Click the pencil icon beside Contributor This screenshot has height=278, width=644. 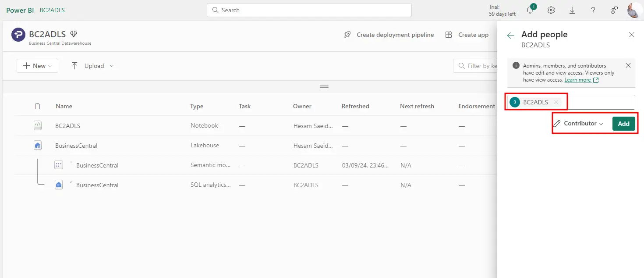557,124
